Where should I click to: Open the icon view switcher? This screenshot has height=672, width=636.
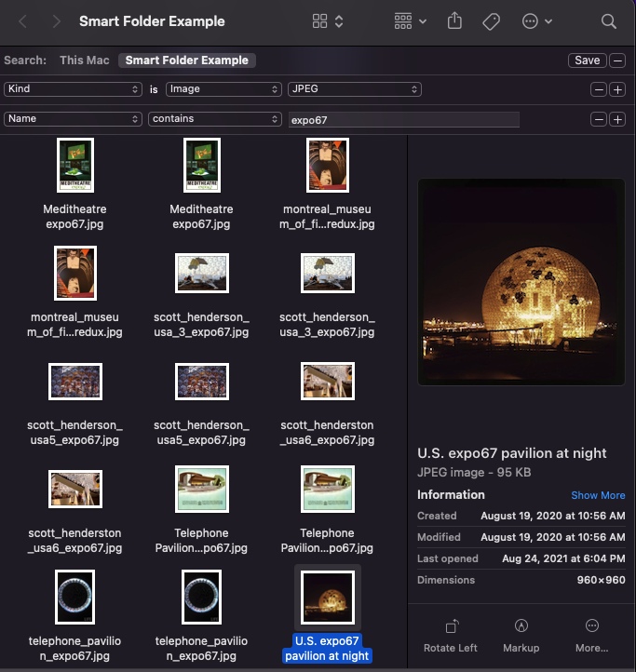pyautogui.click(x=328, y=21)
